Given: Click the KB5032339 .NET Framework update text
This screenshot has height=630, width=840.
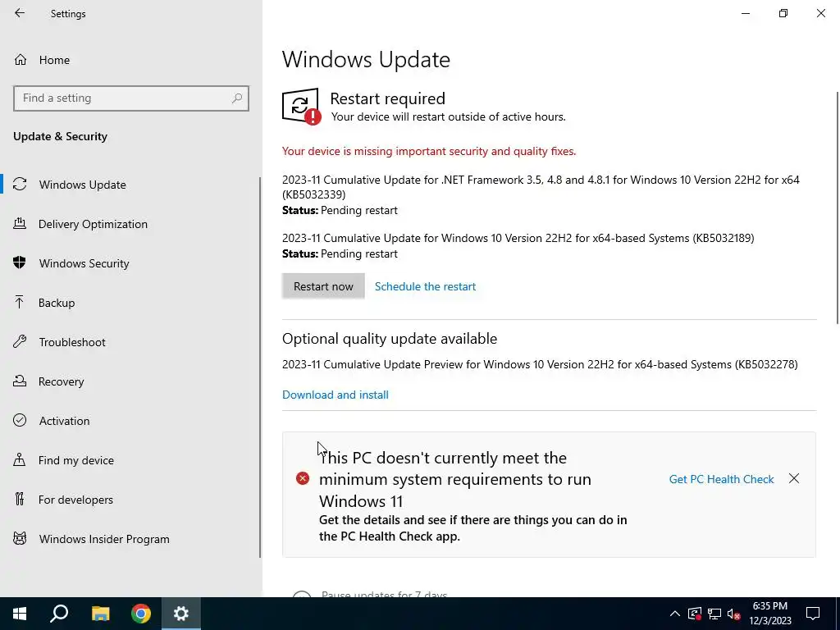Looking at the screenshot, I should pyautogui.click(x=541, y=187).
